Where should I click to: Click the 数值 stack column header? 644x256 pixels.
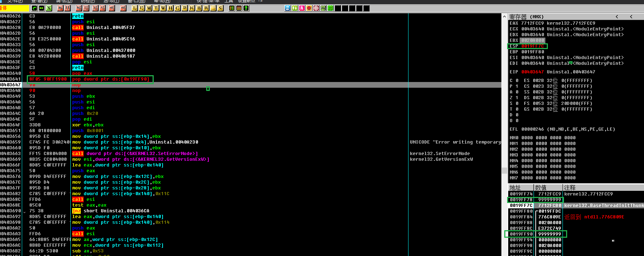point(549,188)
